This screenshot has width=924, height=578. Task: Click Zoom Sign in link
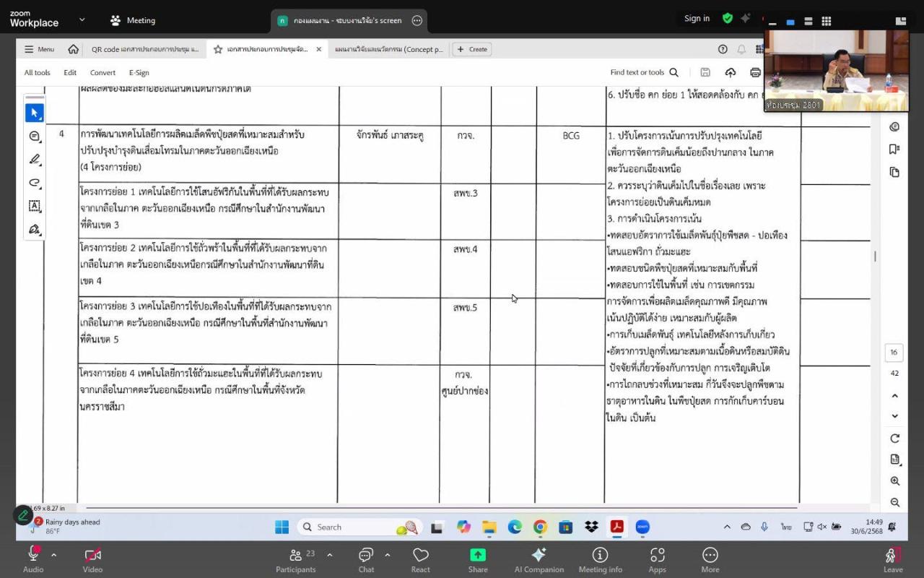tap(697, 19)
